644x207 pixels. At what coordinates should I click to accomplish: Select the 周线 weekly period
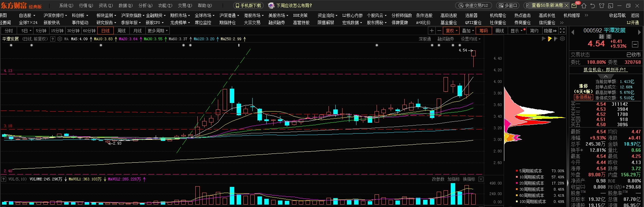pos(122,31)
